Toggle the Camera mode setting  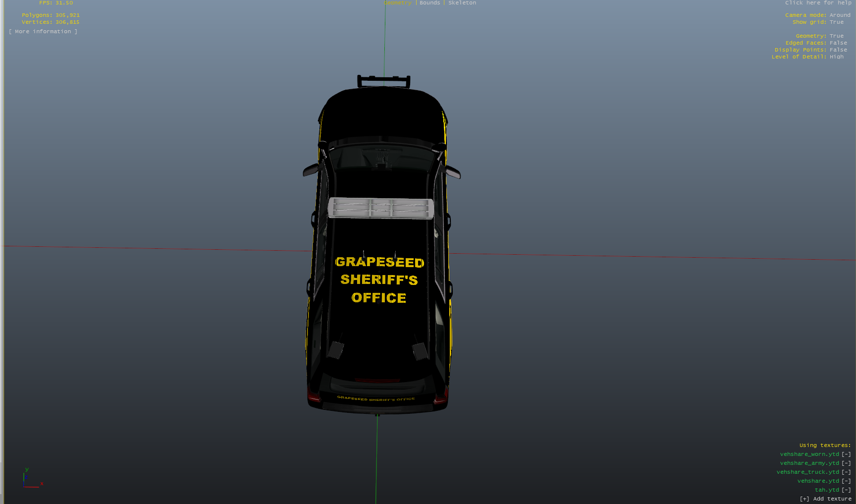(818, 15)
